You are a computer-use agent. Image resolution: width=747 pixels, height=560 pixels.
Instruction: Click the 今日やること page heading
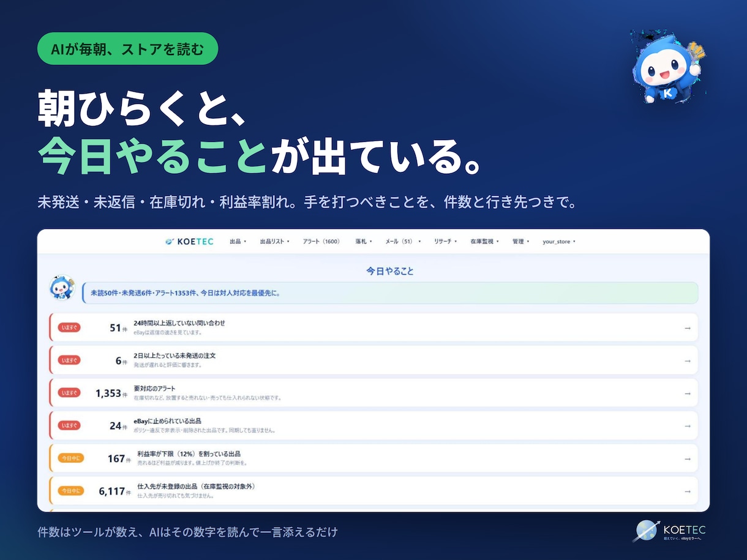coord(390,271)
